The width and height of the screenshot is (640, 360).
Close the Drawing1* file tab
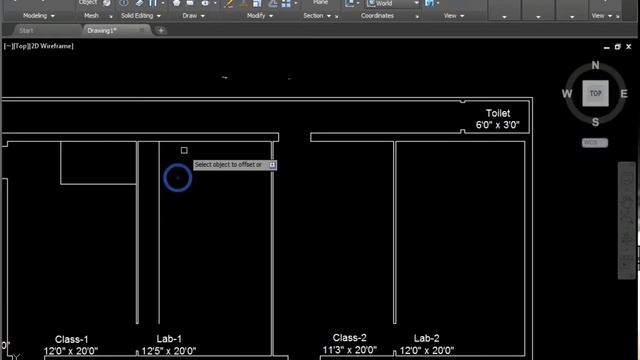click(142, 30)
